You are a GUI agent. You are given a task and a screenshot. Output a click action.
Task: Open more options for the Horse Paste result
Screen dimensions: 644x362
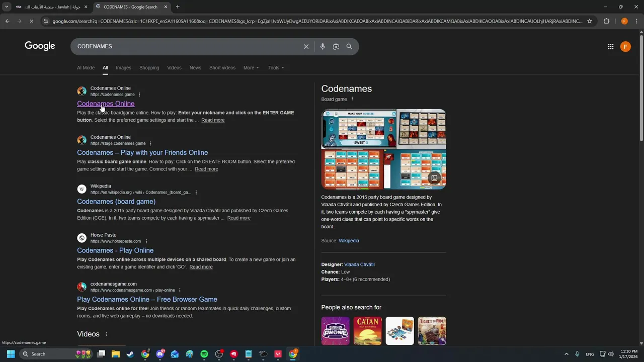tap(146, 241)
